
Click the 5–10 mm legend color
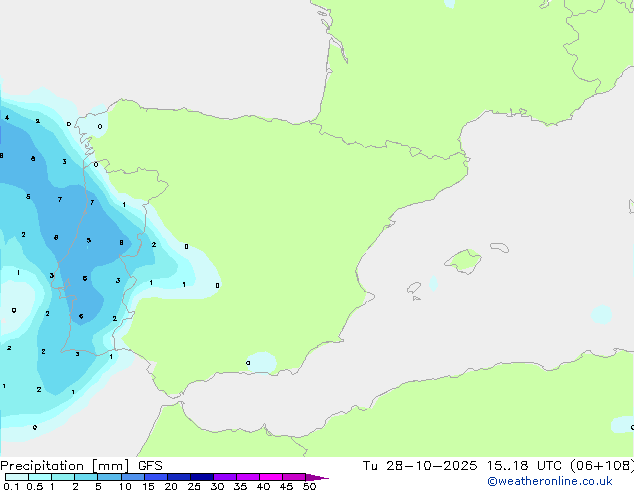coord(109,477)
